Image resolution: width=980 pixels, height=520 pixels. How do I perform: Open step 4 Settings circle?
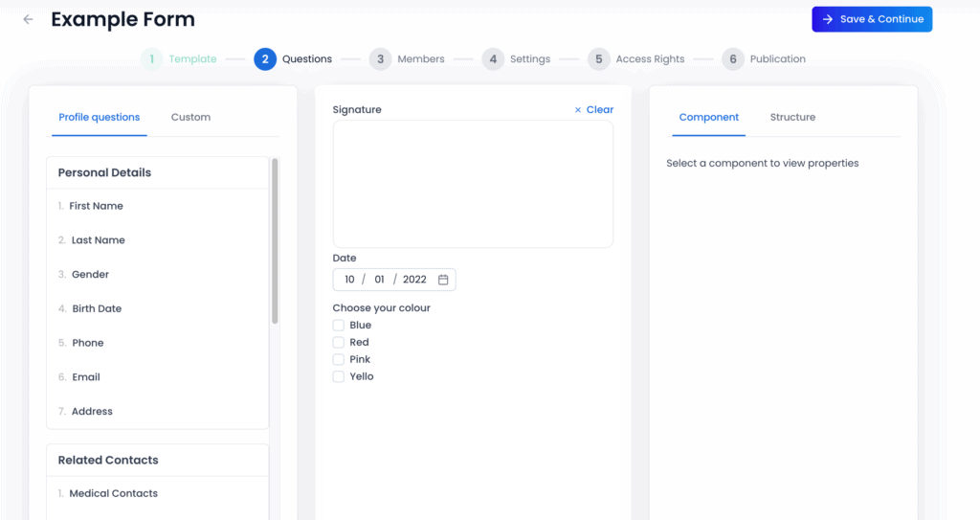(493, 59)
